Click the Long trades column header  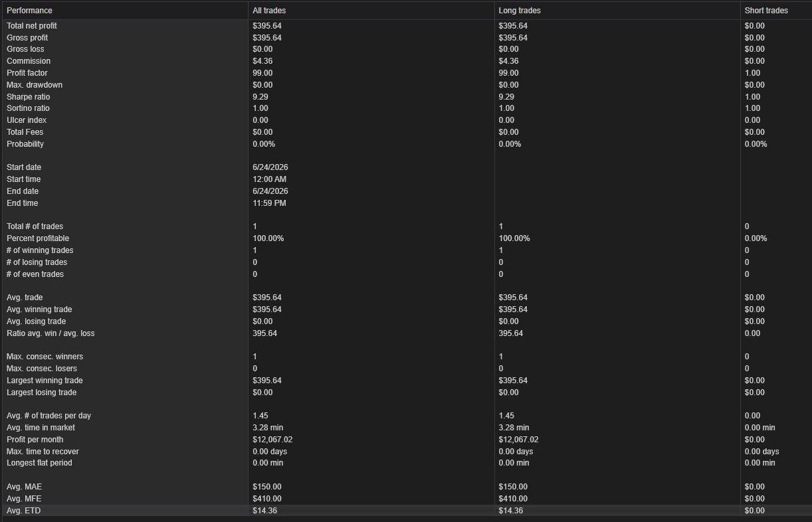[520, 11]
